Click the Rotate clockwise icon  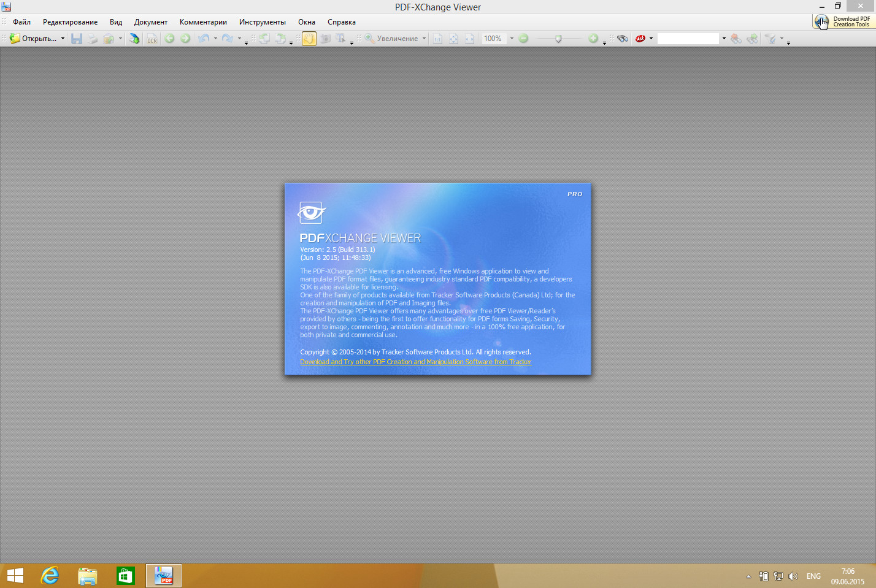coord(280,39)
